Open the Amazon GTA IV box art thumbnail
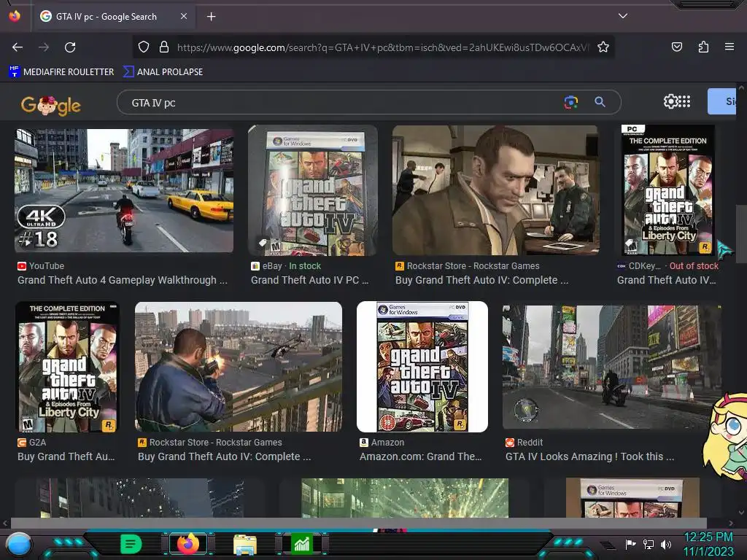The height and width of the screenshot is (560, 747). [422, 367]
